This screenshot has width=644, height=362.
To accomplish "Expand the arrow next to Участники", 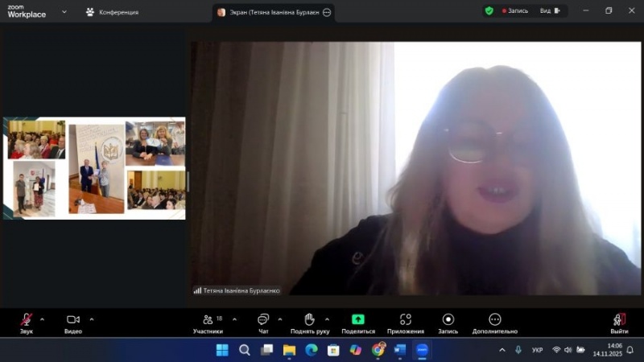I will 234,319.
